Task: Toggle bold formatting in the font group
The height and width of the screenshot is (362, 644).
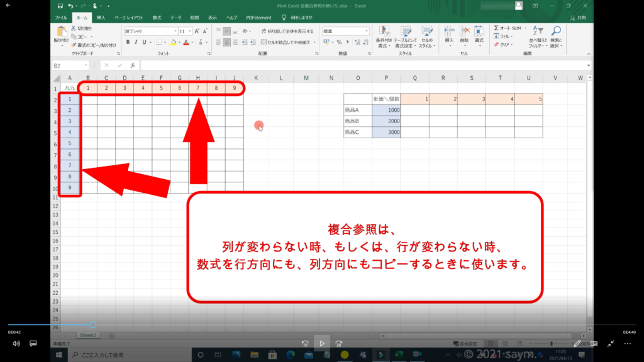Action: click(128, 42)
